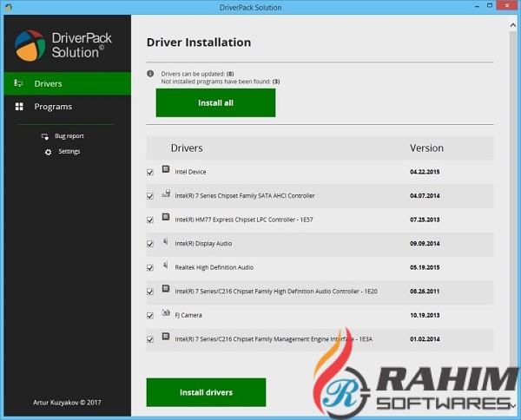Toggle the Management Engine Interface 1E3A checkbox
Screen dimensions: 521x420
click(x=150, y=339)
